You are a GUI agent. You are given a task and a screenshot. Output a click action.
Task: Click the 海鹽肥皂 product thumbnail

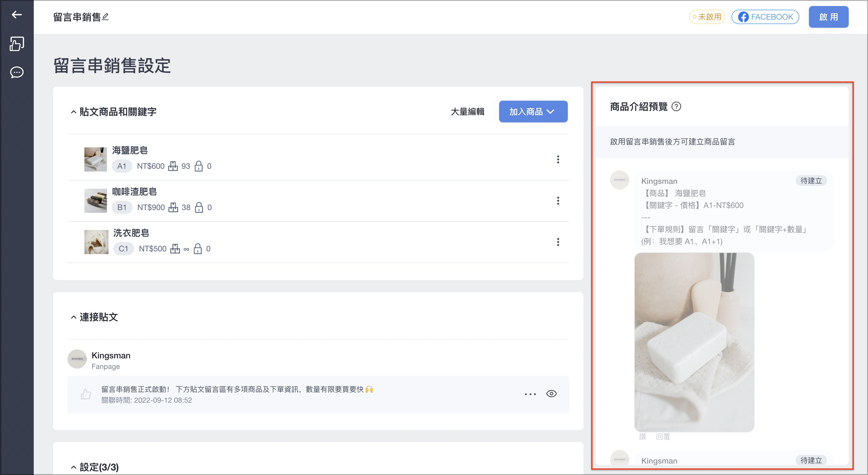tap(95, 159)
